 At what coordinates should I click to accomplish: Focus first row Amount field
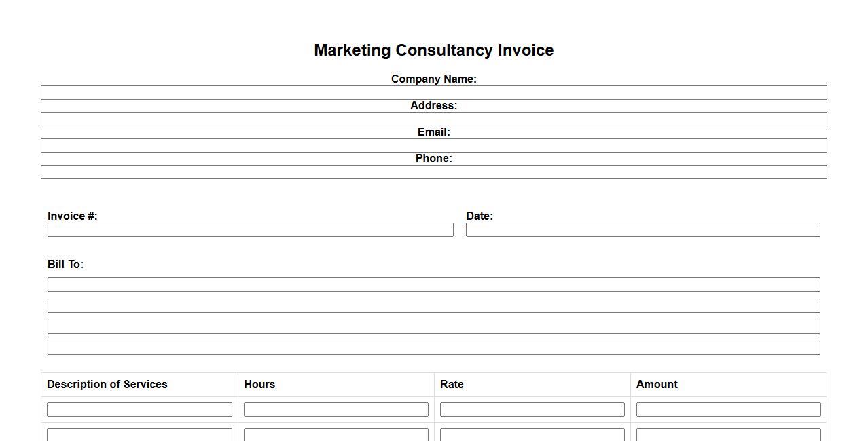tap(728, 410)
